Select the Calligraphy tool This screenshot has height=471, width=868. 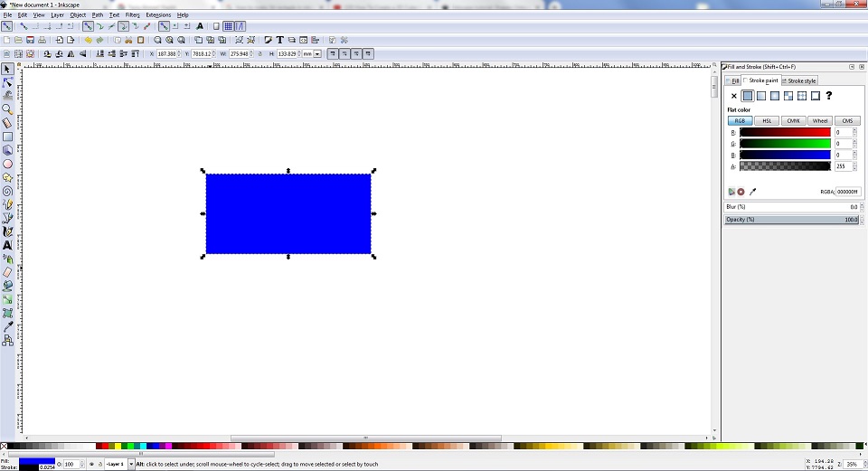[x=7, y=232]
